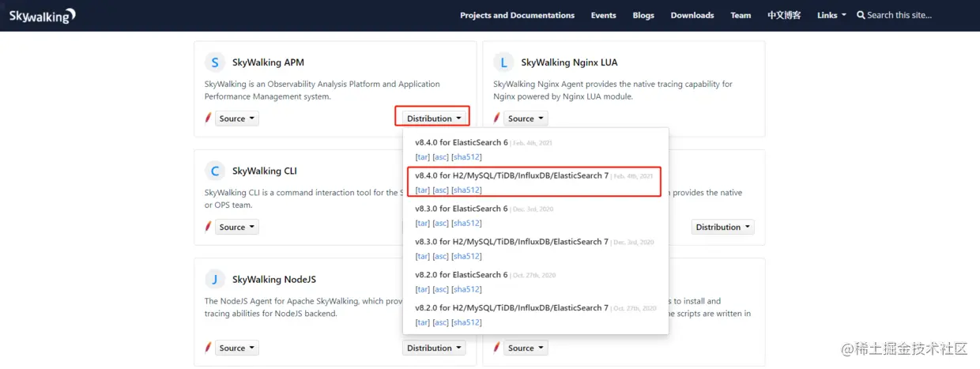Open asc for v8.3.0 H2/MySQL/TiDB/InfluxDB/ElasticSearch 7

pyautogui.click(x=441, y=257)
